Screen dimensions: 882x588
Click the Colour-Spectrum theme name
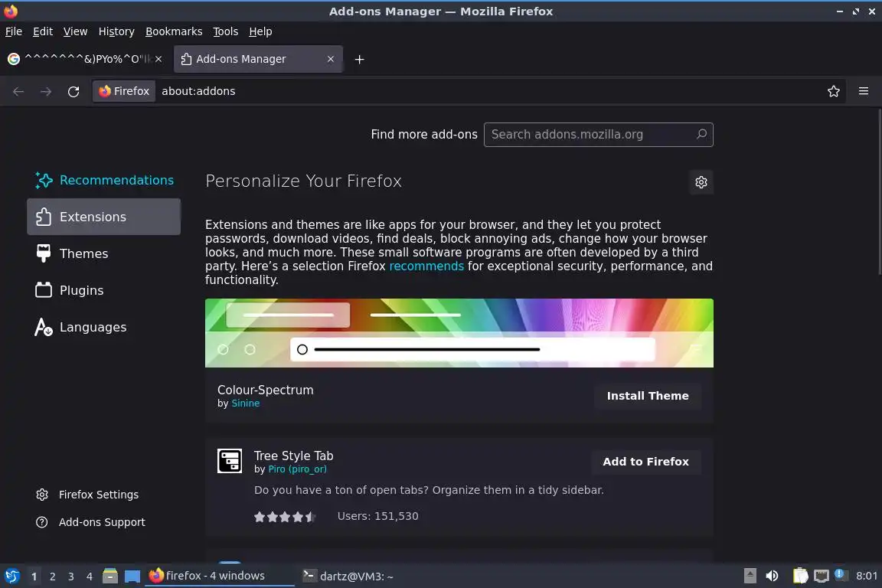click(x=266, y=390)
